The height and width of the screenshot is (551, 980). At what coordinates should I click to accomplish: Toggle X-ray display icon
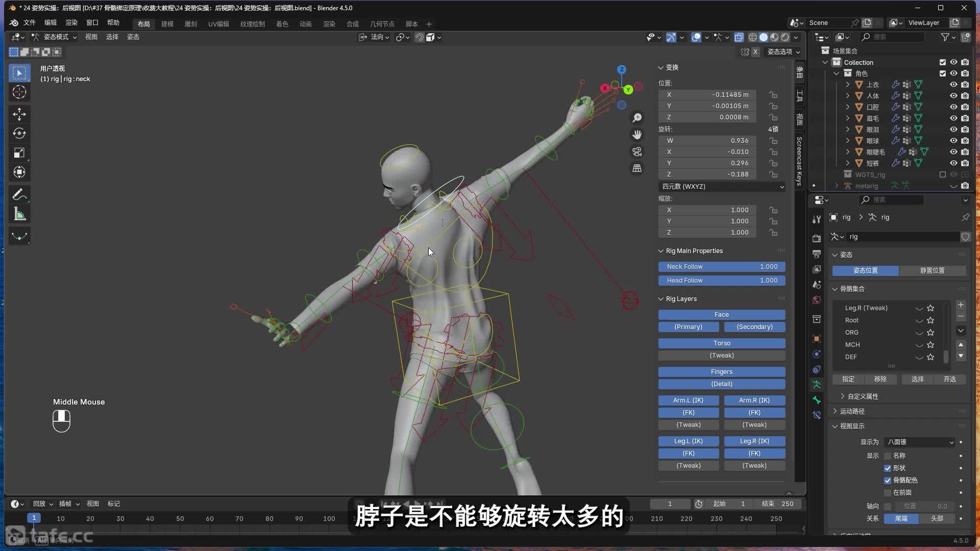pyautogui.click(x=739, y=37)
